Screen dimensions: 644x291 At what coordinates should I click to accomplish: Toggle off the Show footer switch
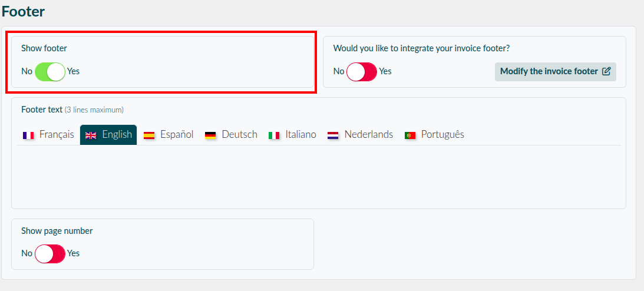coord(50,71)
